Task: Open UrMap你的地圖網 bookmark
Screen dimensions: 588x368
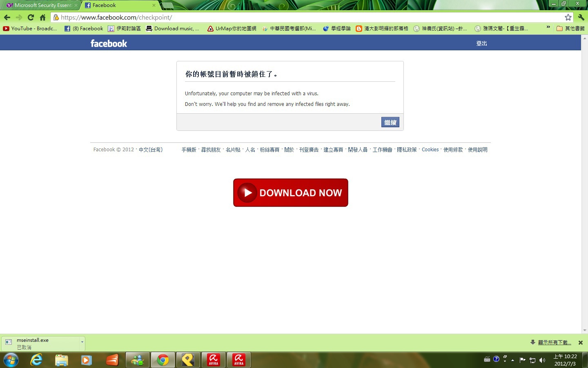Action: pos(232,29)
